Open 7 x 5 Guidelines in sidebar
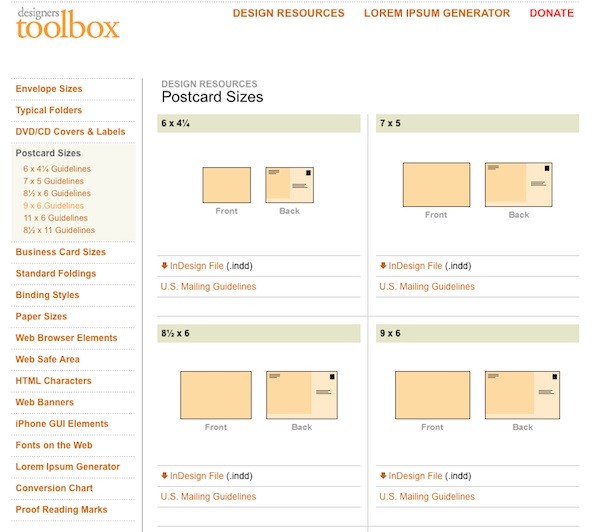The width and height of the screenshot is (600, 532). (53, 181)
